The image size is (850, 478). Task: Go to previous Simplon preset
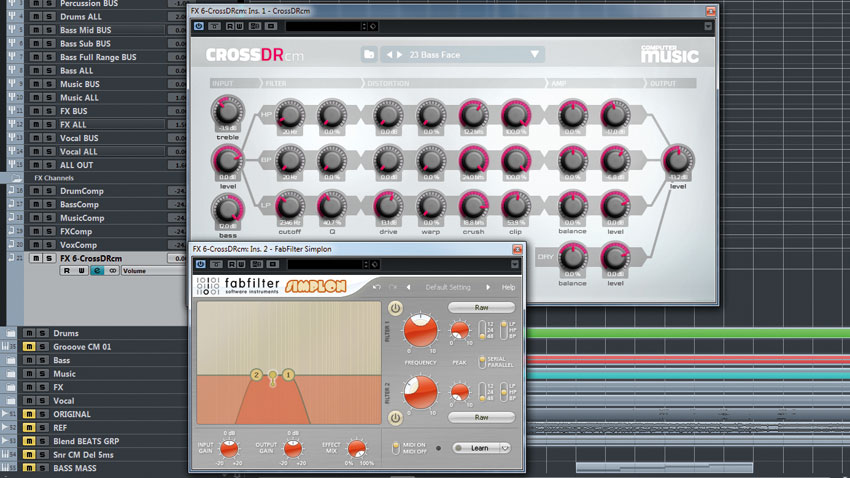[408, 287]
